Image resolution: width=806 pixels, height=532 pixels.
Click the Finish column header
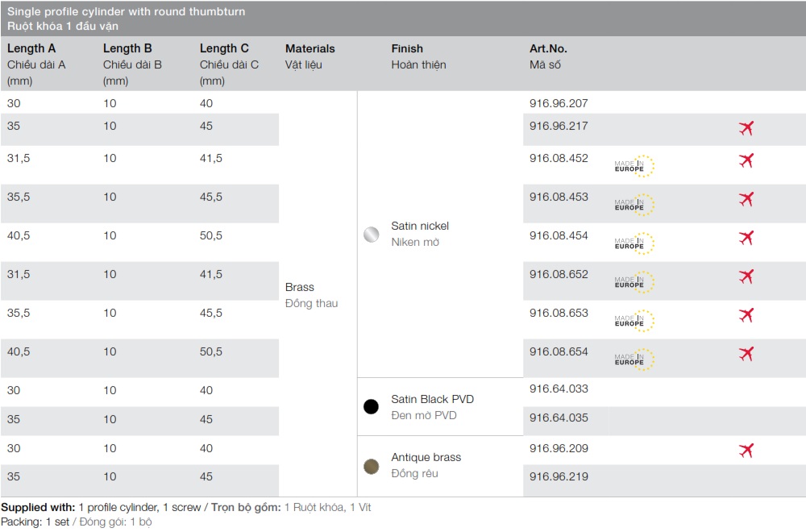(407, 48)
